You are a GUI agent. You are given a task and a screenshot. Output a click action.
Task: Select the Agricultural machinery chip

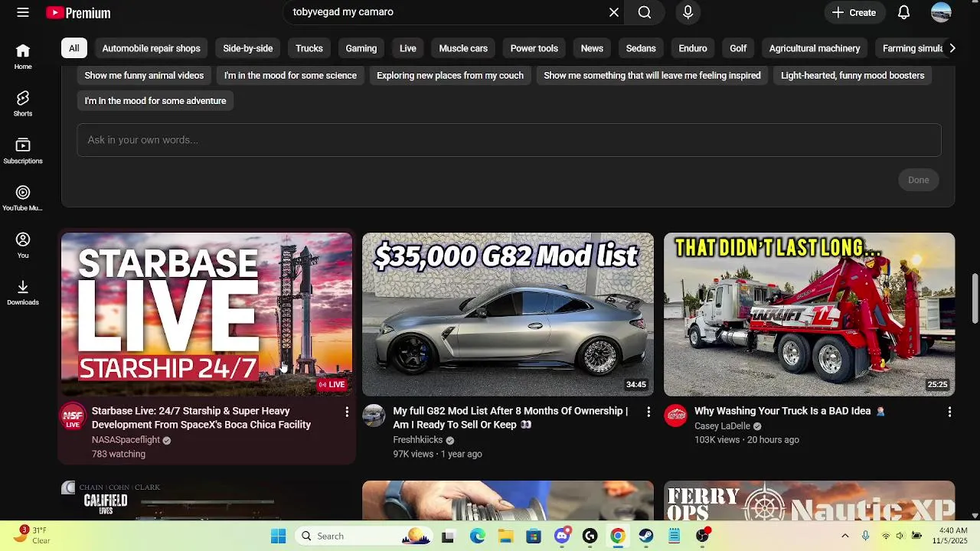point(815,48)
